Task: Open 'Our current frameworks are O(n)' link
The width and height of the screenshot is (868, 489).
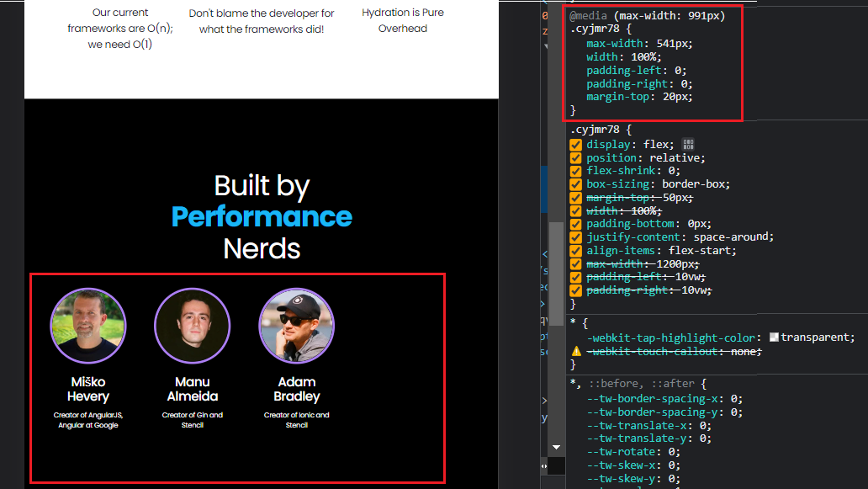Action: coord(120,29)
